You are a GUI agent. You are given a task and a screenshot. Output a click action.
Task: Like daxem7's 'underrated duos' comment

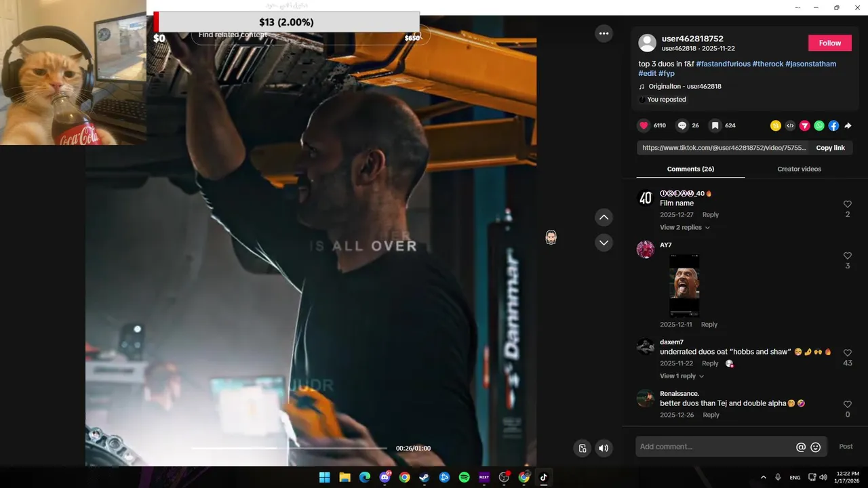(847, 353)
